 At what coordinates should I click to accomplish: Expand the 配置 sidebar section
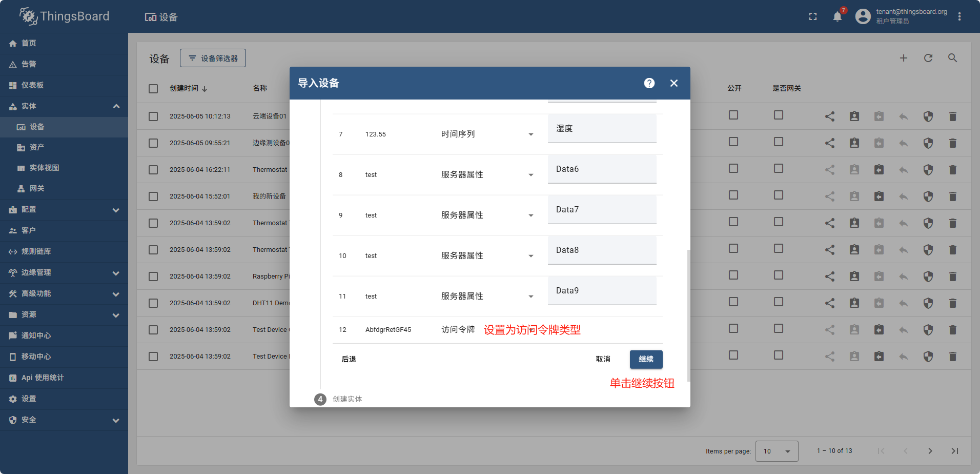tap(64, 210)
